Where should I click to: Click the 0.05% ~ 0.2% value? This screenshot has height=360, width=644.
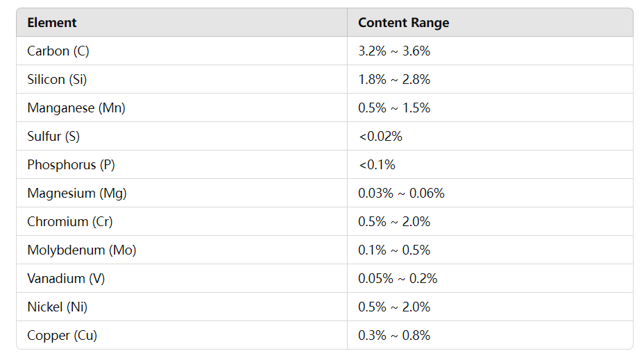click(398, 278)
